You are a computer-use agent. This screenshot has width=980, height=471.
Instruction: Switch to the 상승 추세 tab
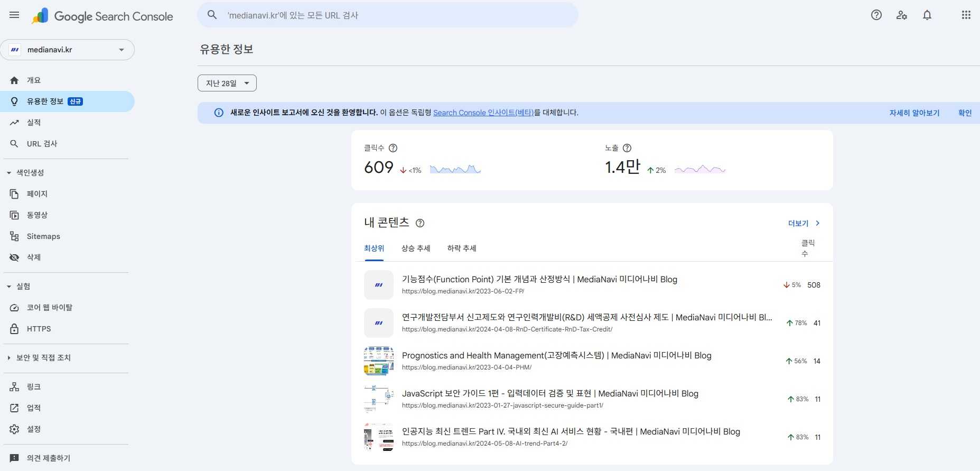tap(416, 248)
